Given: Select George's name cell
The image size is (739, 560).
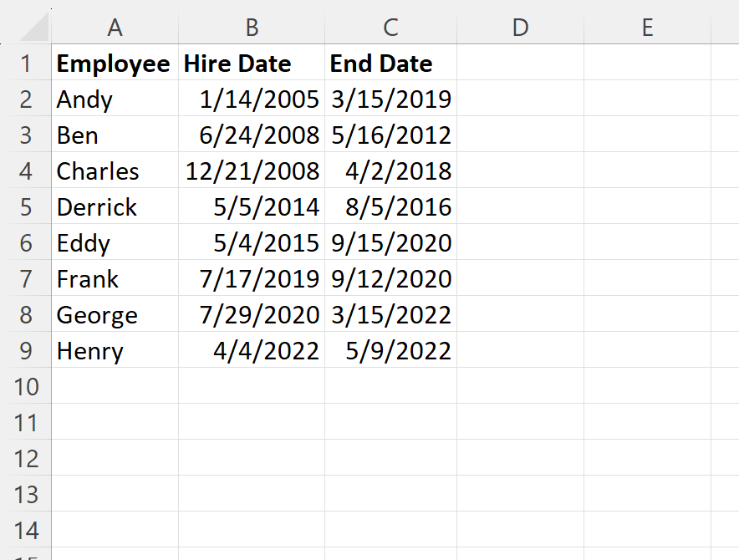Looking at the screenshot, I should (114, 315).
